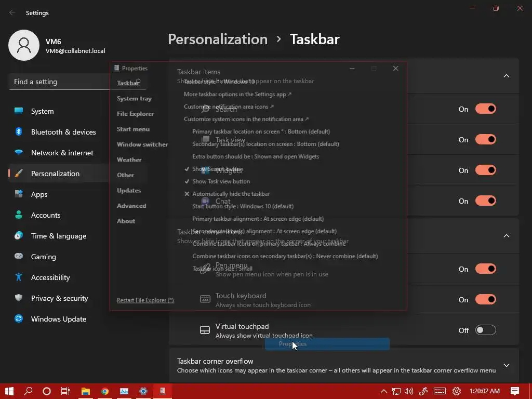Click the volume speaker icon in tray
The image size is (532, 399).
pyautogui.click(x=409, y=391)
